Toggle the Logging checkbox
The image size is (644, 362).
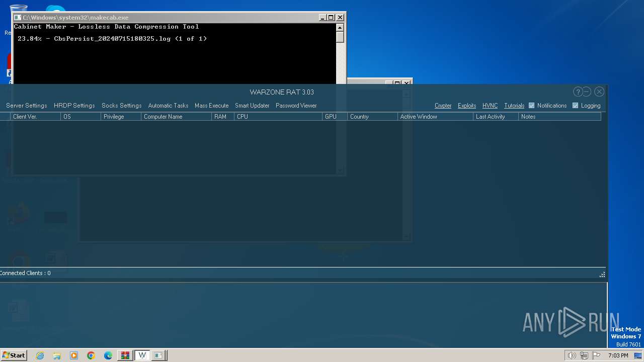coord(576,106)
